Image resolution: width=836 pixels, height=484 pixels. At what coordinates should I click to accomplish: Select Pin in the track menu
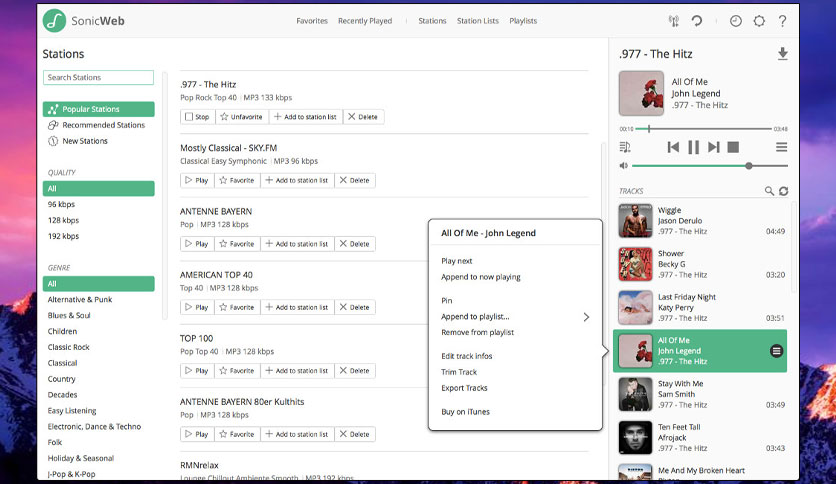(x=447, y=300)
